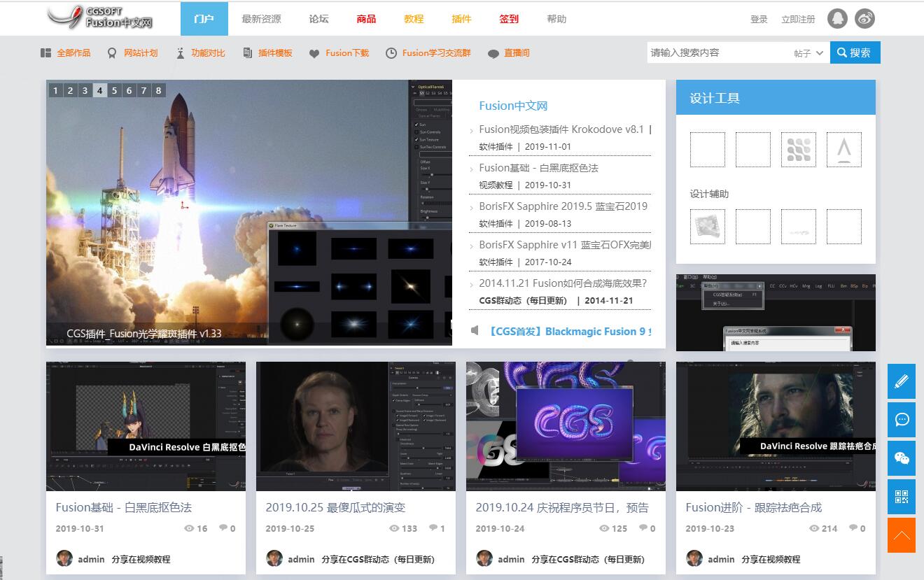Screen dimensions: 924x580
Task: Click the 直播间 text link
Action: pos(517,53)
